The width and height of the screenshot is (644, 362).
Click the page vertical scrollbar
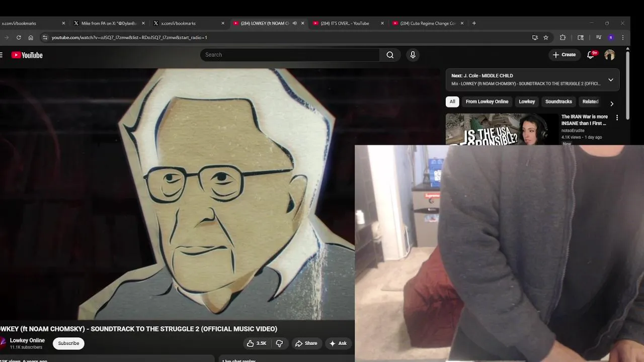[627, 84]
